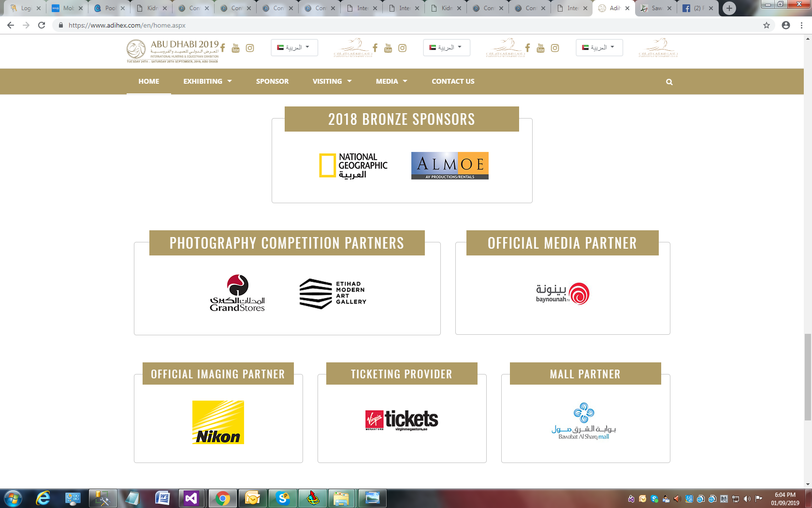Screen dimensions: 812x508
Task: Click the OFFICIAL MEDIA PARTNER heading
Action: click(x=562, y=243)
